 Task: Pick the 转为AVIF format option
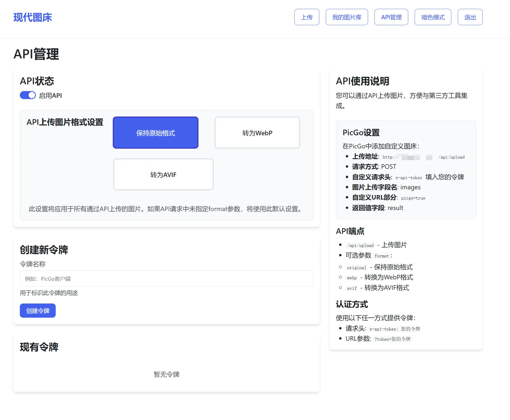[163, 175]
